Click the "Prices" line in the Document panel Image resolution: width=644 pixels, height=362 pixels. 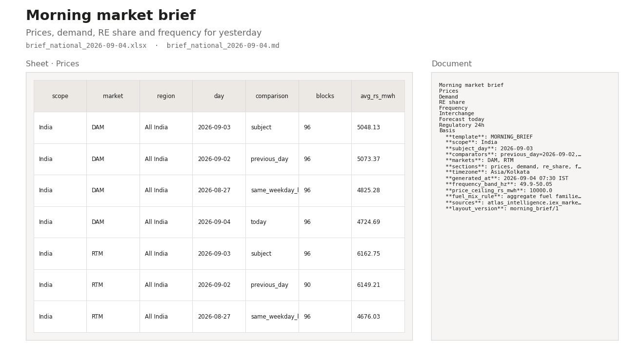click(449, 91)
